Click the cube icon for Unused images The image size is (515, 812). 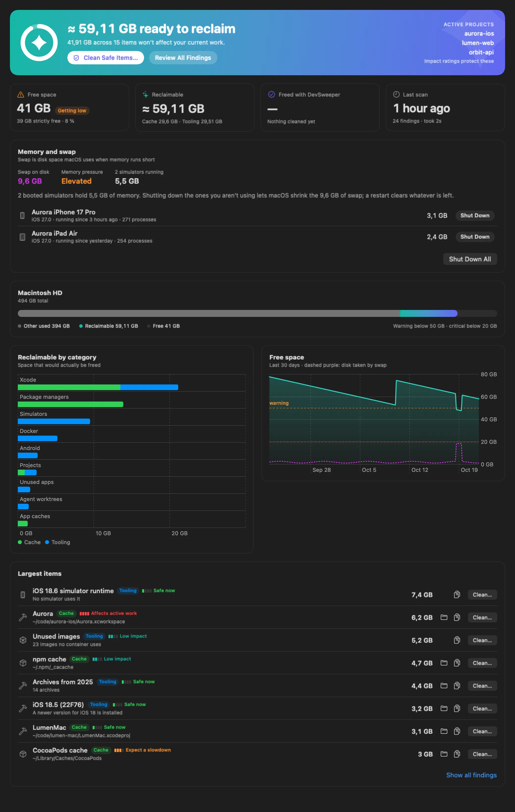tap(23, 640)
